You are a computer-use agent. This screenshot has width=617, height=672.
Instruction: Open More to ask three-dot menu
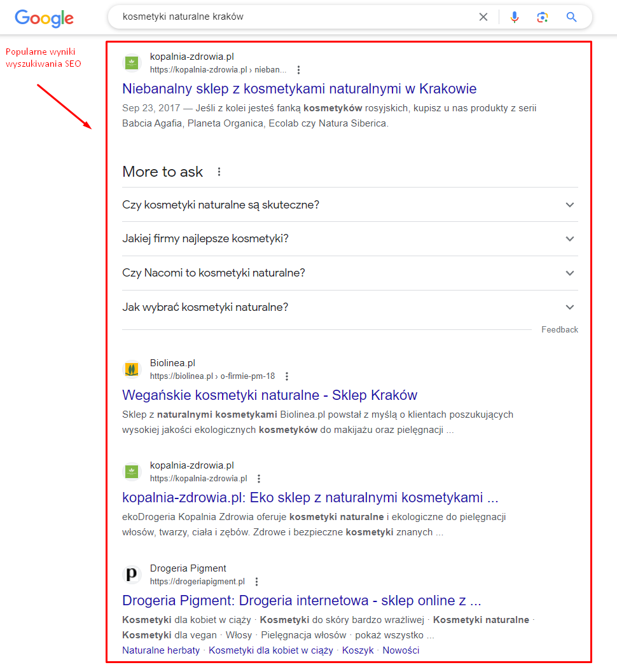219,172
